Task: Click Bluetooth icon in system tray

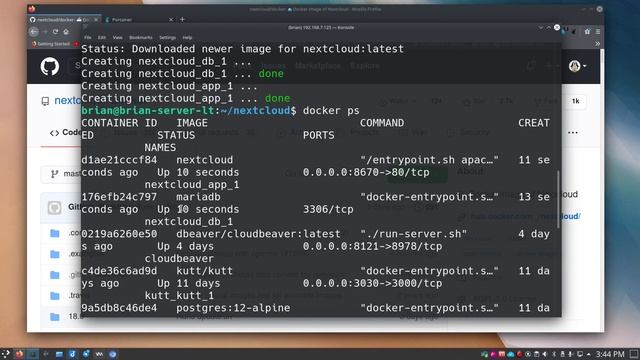Action: [x=554, y=354]
